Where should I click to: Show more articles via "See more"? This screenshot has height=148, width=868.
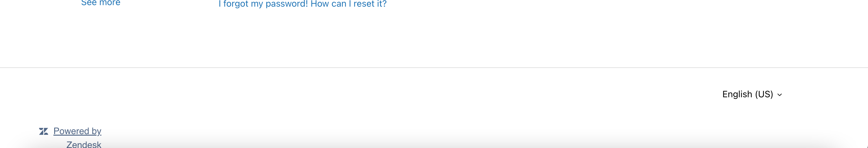pyautogui.click(x=100, y=3)
